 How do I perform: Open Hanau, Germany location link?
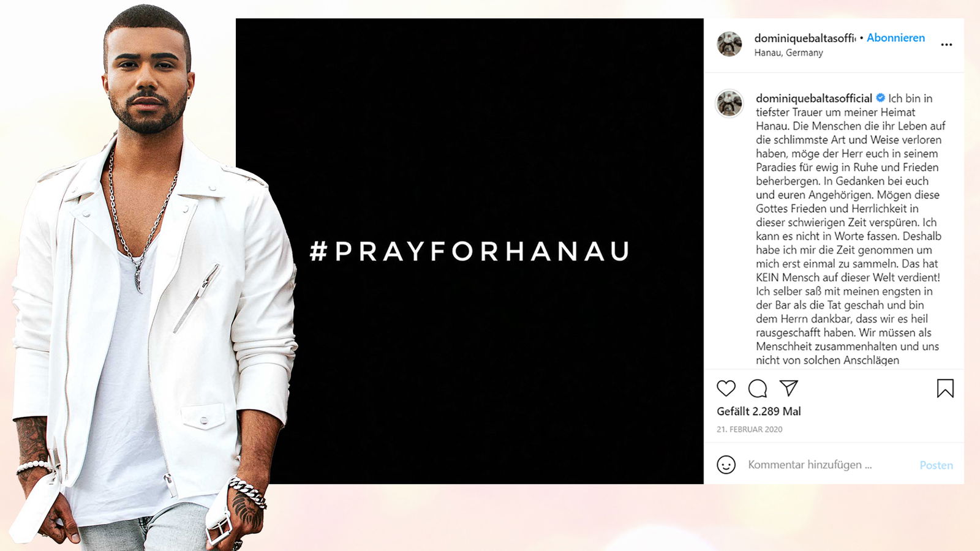pyautogui.click(x=788, y=53)
